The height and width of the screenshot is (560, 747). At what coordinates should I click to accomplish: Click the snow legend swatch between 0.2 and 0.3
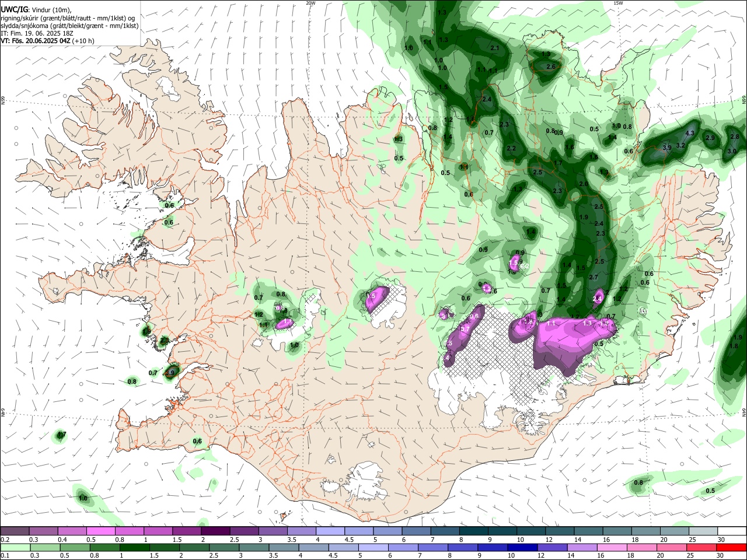(x=15, y=531)
